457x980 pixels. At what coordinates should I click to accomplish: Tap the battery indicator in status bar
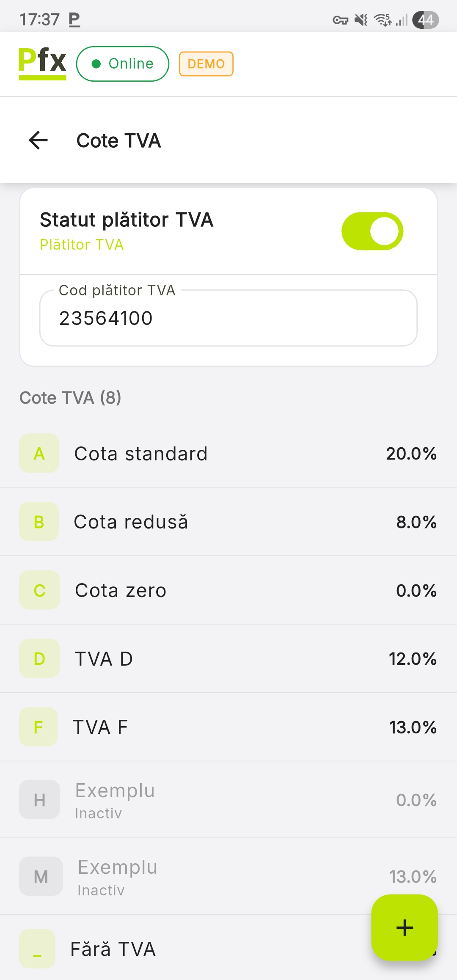[x=426, y=20]
